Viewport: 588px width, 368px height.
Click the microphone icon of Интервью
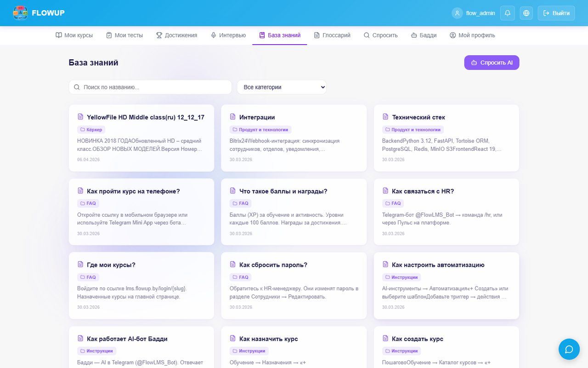[214, 35]
